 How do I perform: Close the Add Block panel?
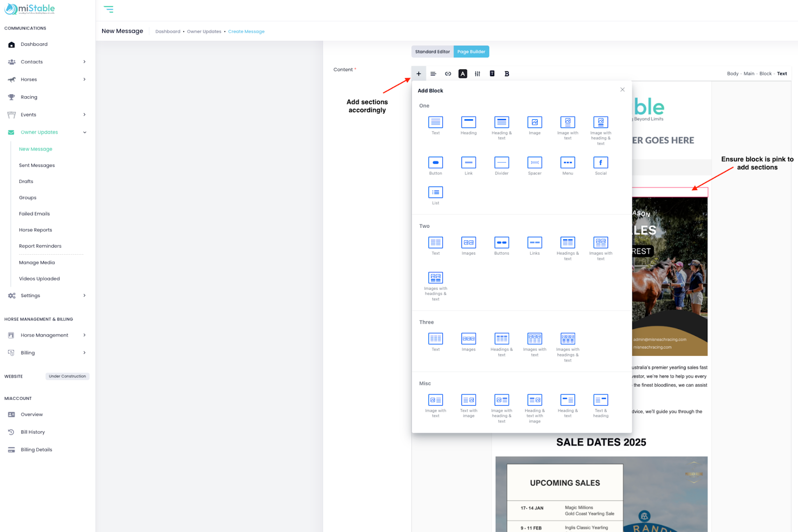tap(622, 90)
